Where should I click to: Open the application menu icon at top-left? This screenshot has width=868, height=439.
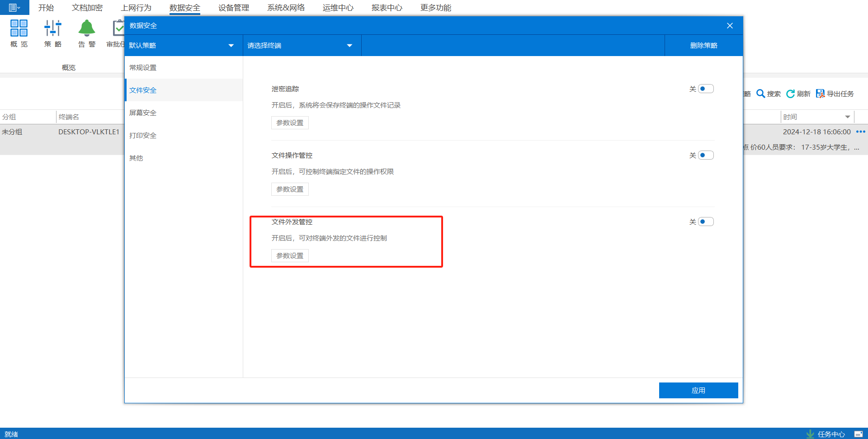pyautogui.click(x=14, y=7)
